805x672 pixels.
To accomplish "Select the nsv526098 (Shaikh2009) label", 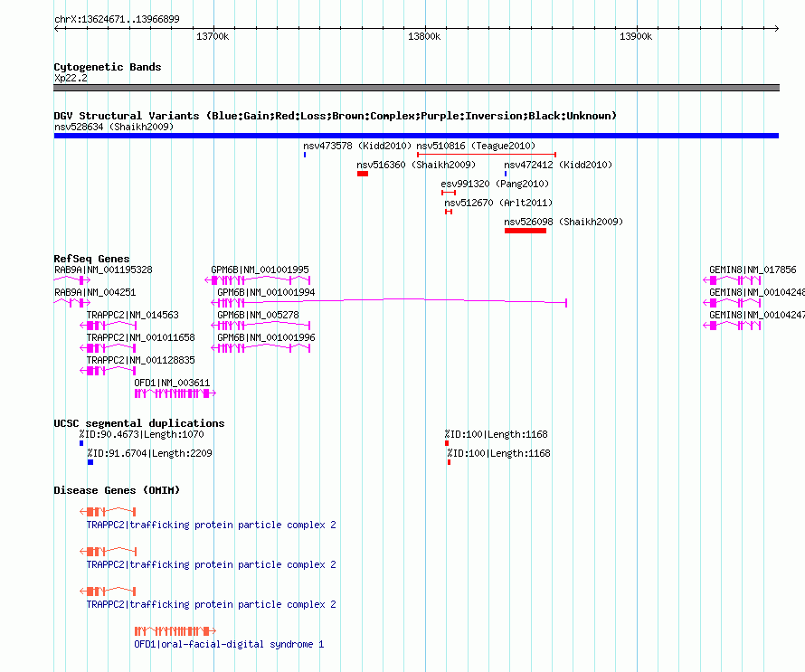I will 563,222.
